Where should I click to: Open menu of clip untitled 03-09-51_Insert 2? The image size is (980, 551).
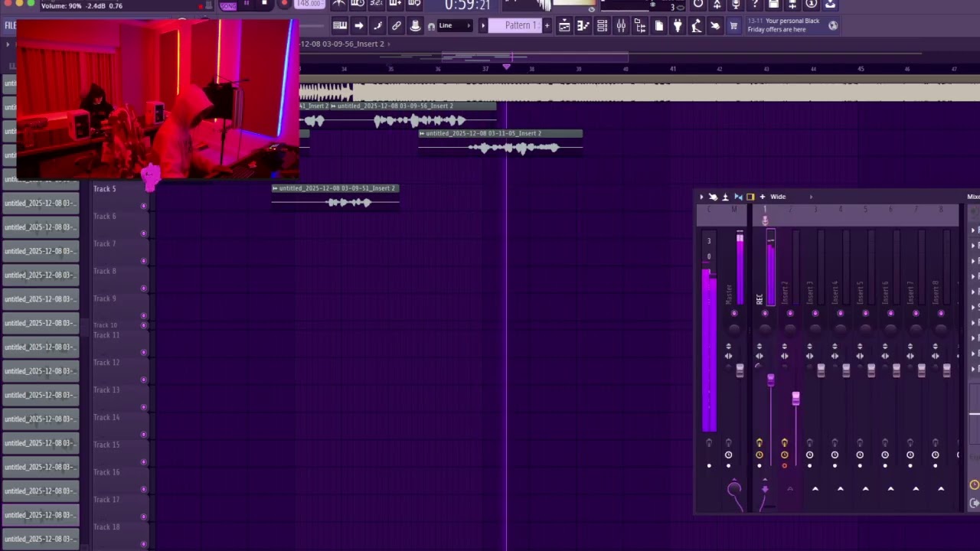pyautogui.click(x=276, y=188)
